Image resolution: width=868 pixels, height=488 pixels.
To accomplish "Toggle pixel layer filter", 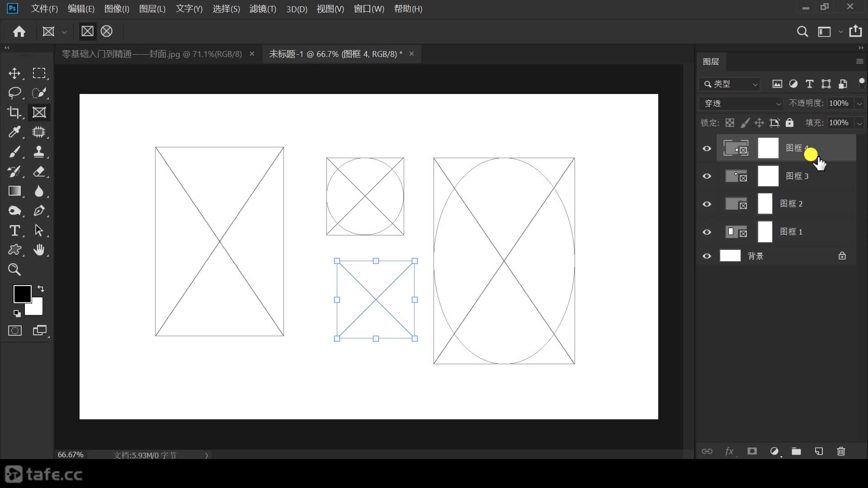I will pyautogui.click(x=777, y=84).
